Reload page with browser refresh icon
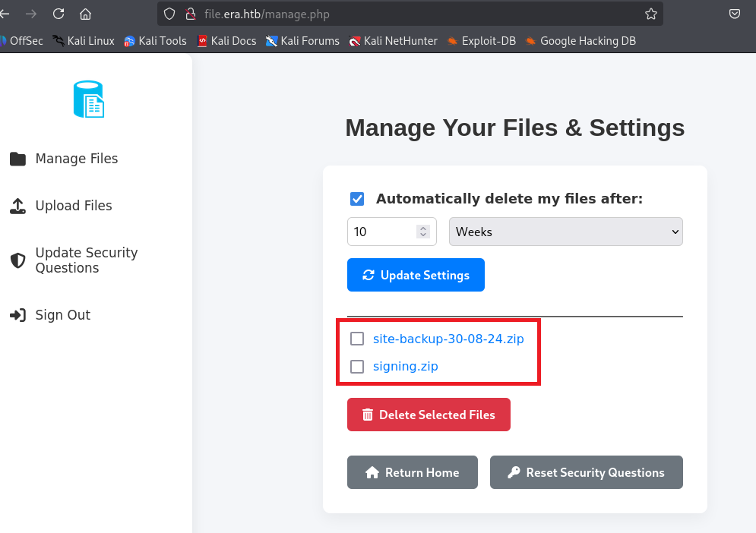 [x=59, y=14]
